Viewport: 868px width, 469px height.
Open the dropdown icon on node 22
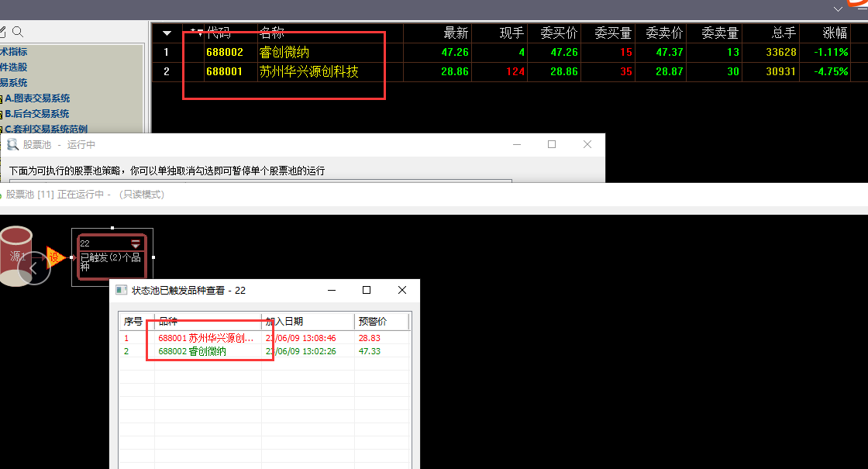[135, 243]
